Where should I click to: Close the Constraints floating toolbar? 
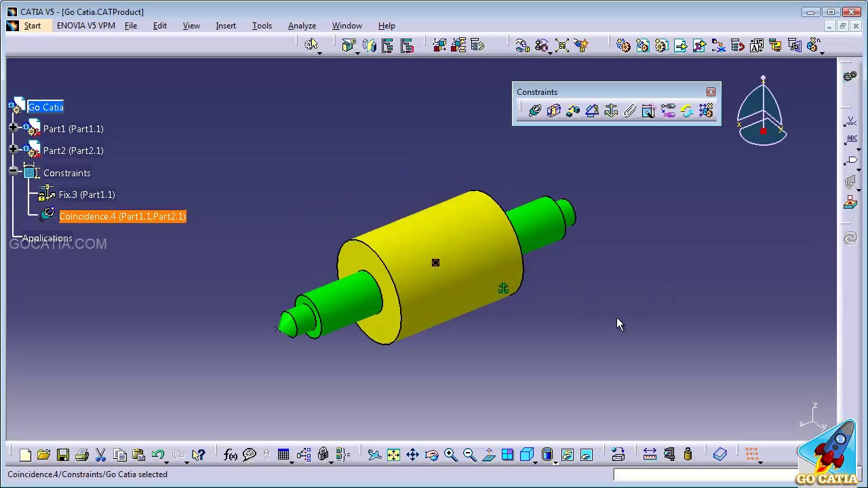coord(711,92)
